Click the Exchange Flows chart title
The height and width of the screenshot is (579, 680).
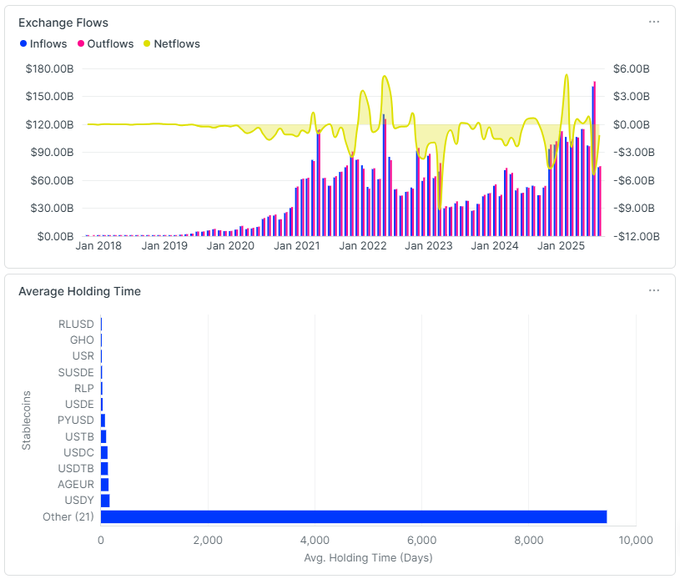tap(63, 23)
